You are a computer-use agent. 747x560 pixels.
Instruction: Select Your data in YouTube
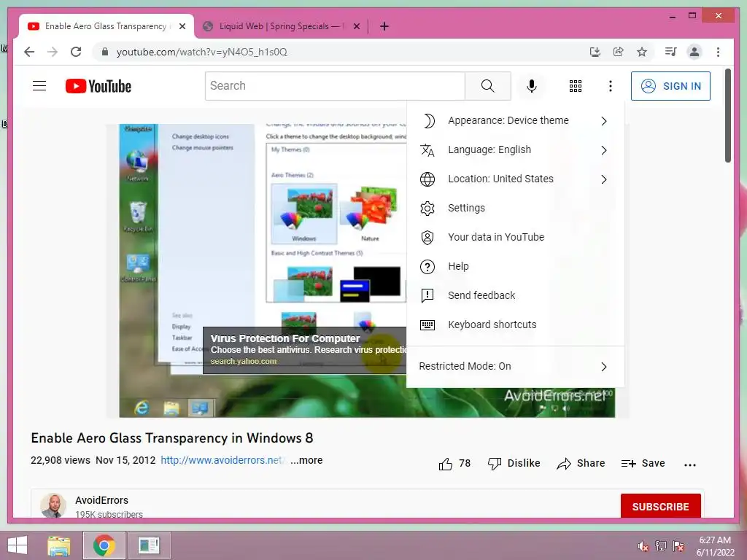click(515, 237)
